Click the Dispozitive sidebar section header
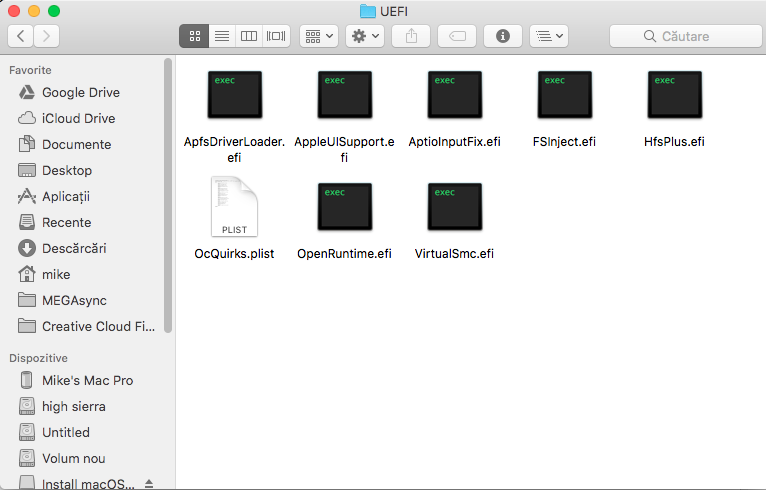Image resolution: width=766 pixels, height=490 pixels. (38, 358)
